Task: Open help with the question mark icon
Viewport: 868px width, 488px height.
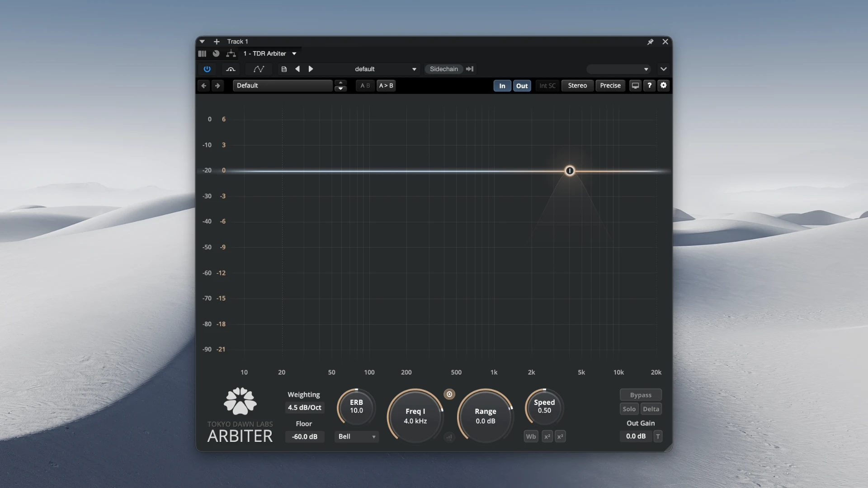Action: (x=649, y=85)
